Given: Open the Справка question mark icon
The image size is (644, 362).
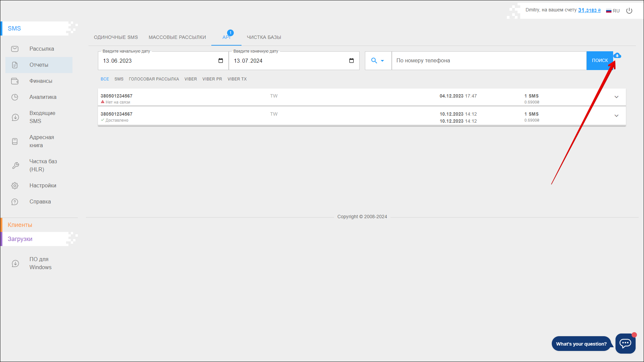Looking at the screenshot, I should [x=15, y=202].
